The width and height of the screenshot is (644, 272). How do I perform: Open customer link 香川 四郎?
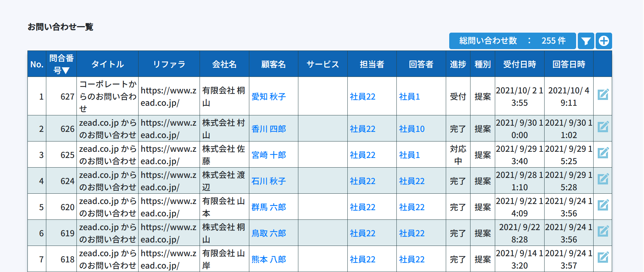tap(269, 129)
